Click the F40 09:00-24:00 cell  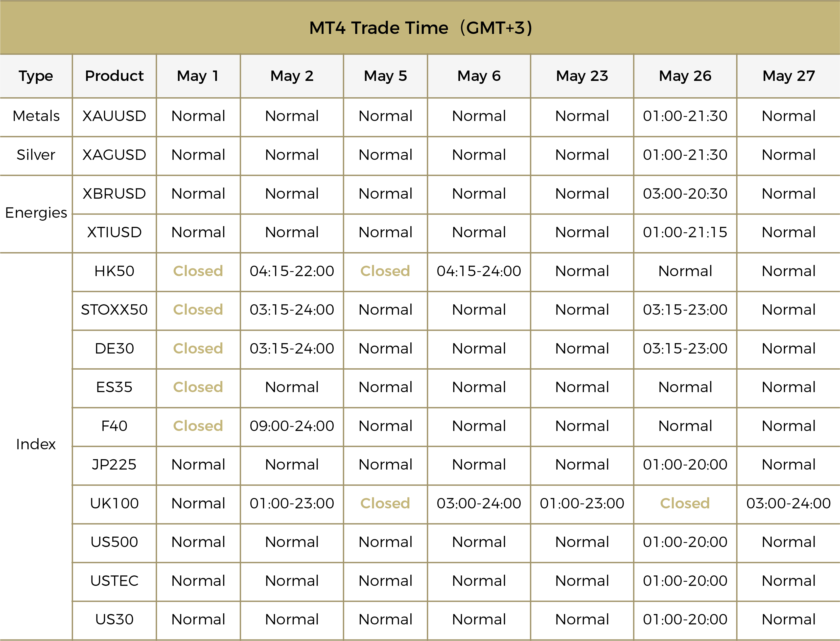(x=292, y=426)
